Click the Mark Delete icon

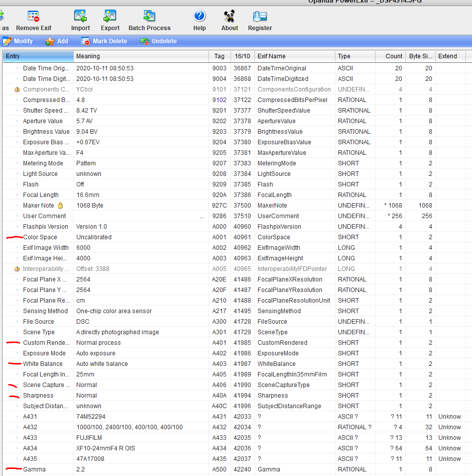pos(85,41)
